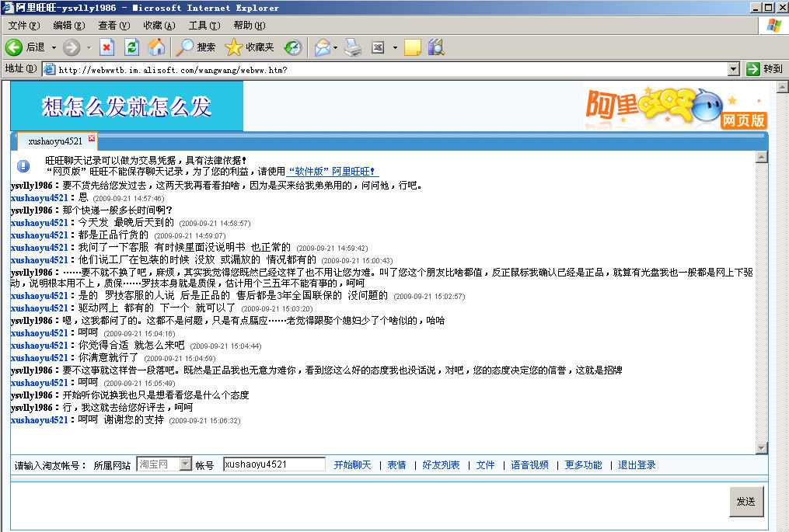
Task: Select the xushaoyu4521 chat tab
Action: click(x=55, y=141)
